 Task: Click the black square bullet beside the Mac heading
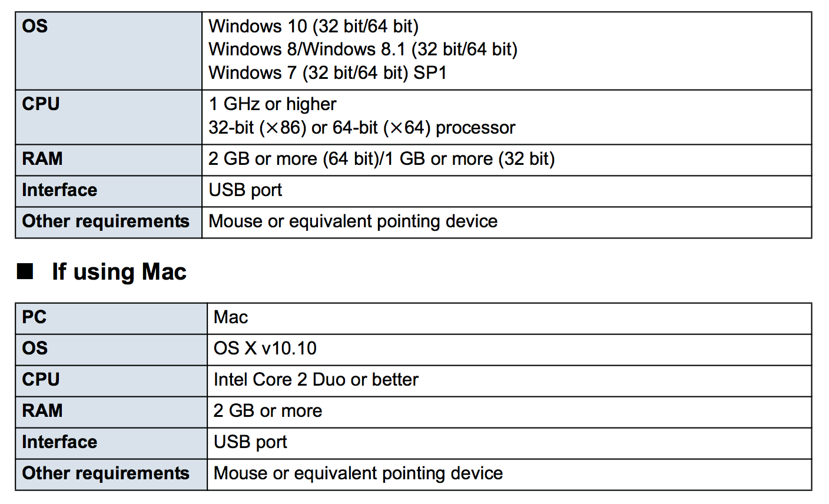(x=25, y=271)
